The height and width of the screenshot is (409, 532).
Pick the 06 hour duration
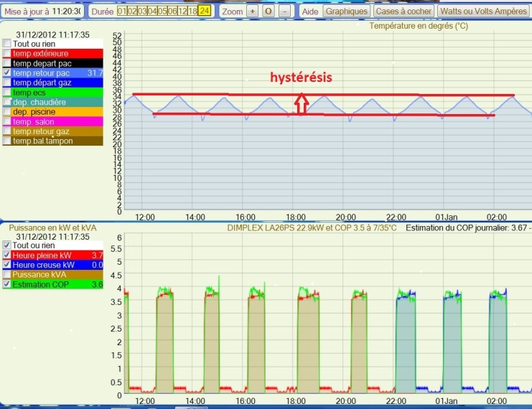172,11
